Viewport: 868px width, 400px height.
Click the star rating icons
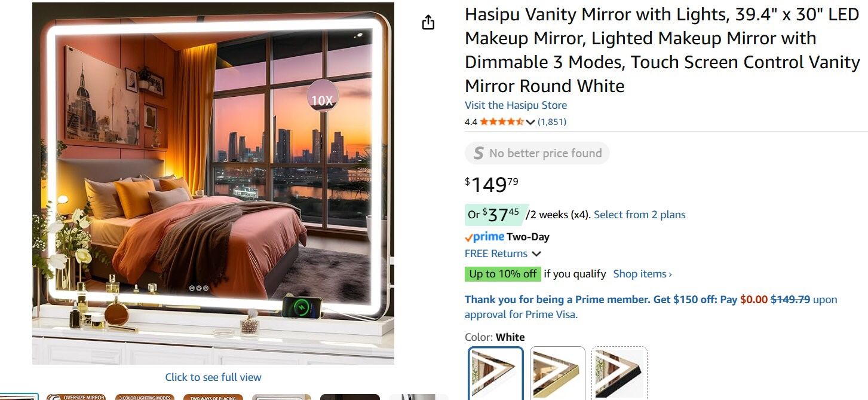tap(502, 122)
